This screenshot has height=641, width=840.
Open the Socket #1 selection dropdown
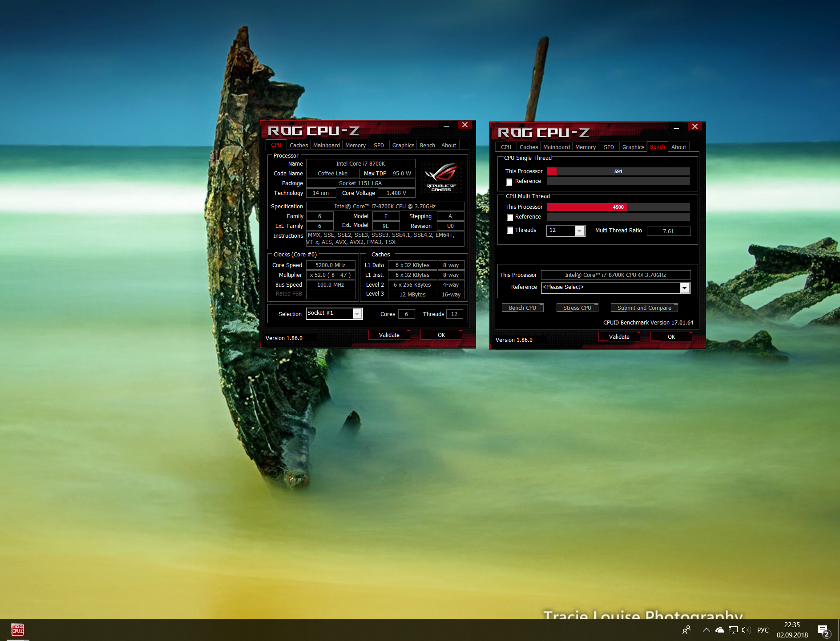tap(335, 313)
